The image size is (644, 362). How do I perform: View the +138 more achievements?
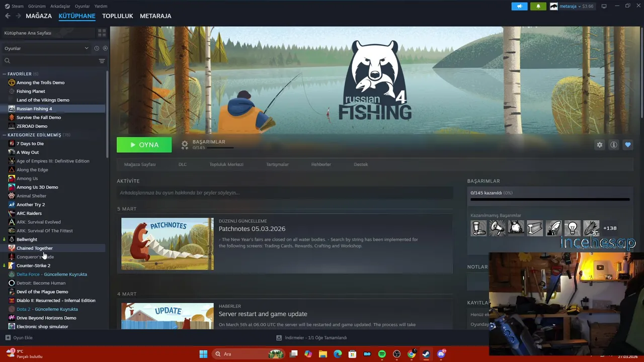(x=610, y=228)
